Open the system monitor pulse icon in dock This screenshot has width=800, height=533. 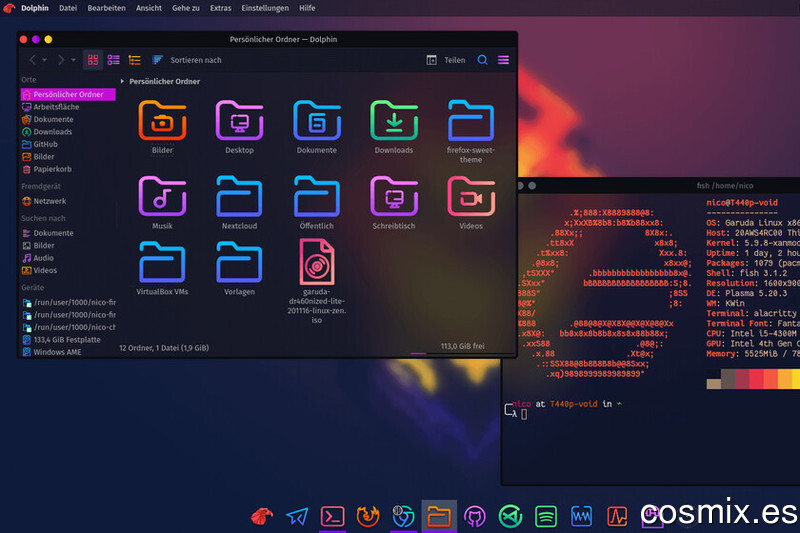tap(617, 516)
